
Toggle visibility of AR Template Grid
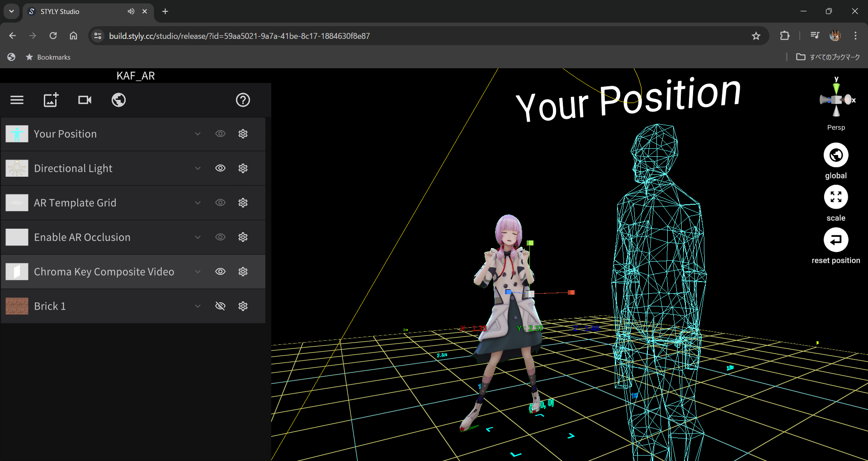click(220, 202)
